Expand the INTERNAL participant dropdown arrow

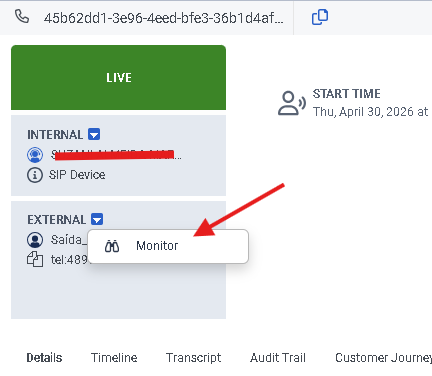pos(94,134)
